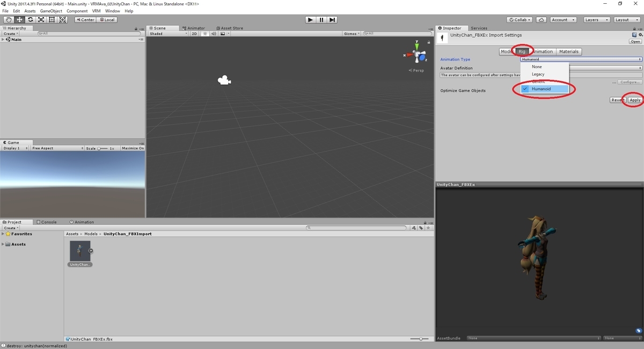Toggle Local handle rotation button
Viewport: 644px width, 349px height.
[x=106, y=20]
